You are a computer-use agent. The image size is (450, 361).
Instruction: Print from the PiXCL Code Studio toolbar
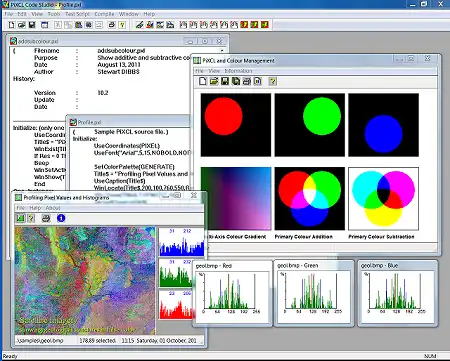(112, 25)
